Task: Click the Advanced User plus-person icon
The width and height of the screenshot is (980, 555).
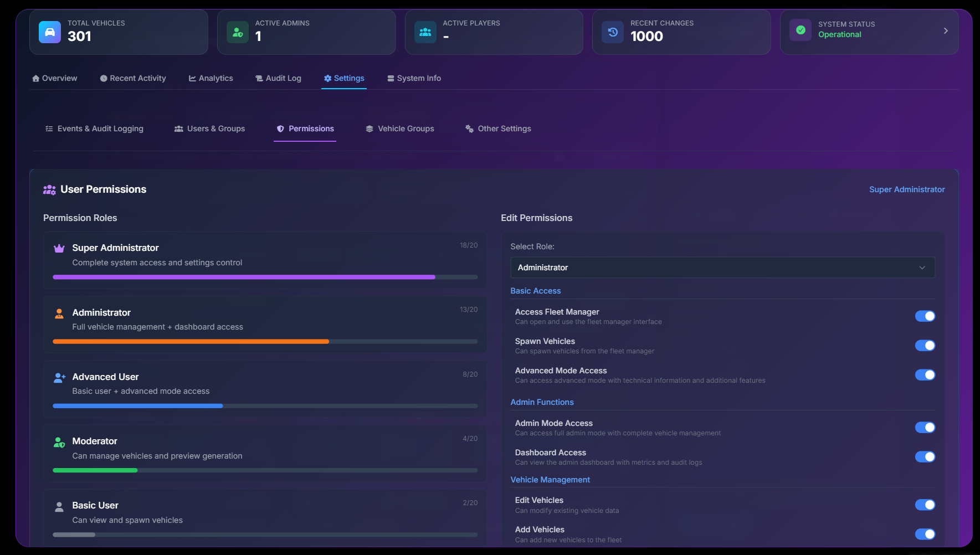Action: (59, 378)
